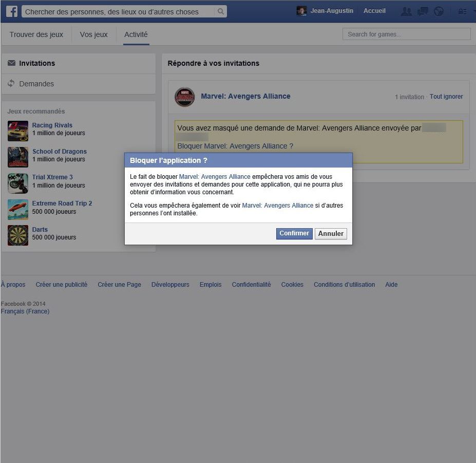The width and height of the screenshot is (476, 463).
Task: Click Créer une publicité footer link
Action: pyautogui.click(x=61, y=285)
